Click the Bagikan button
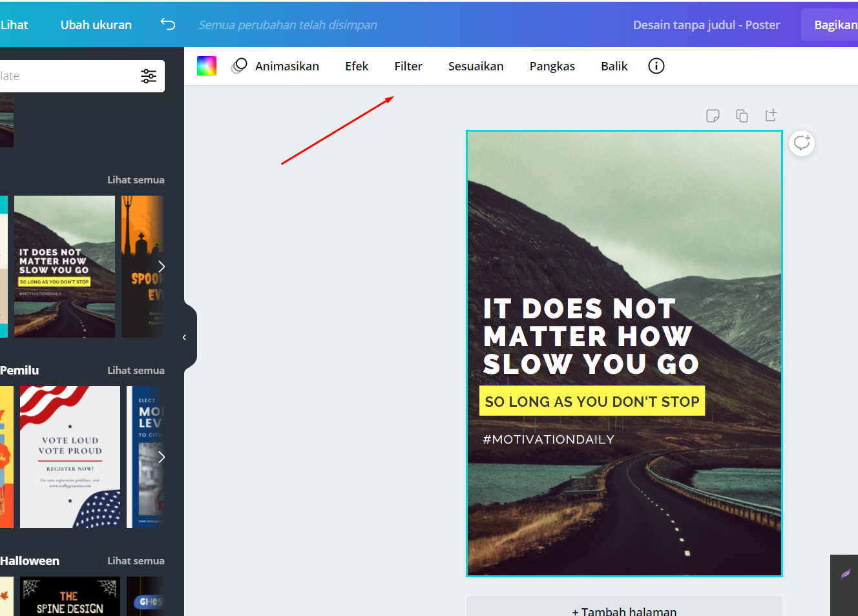 tap(837, 24)
